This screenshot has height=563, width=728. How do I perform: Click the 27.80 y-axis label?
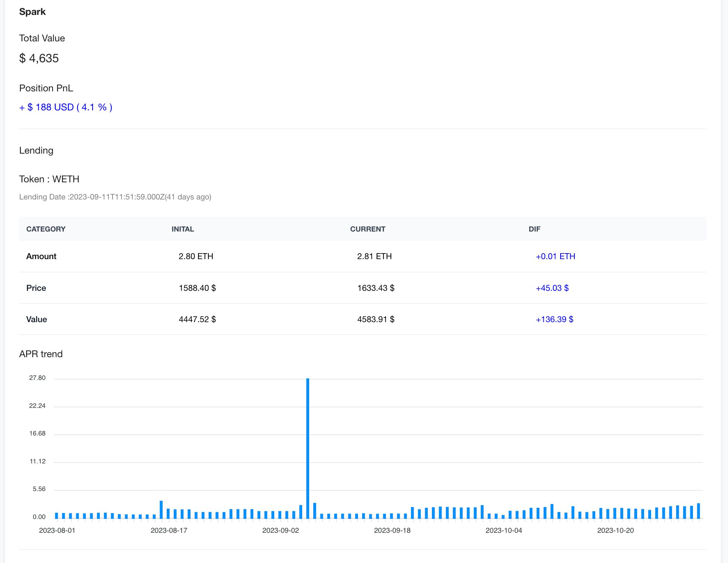tap(37, 378)
